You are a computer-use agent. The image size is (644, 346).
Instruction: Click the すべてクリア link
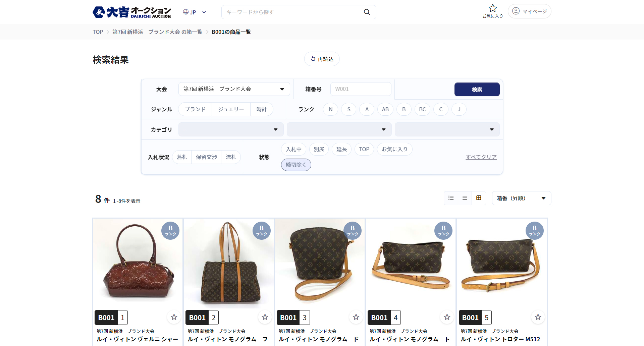tap(481, 157)
